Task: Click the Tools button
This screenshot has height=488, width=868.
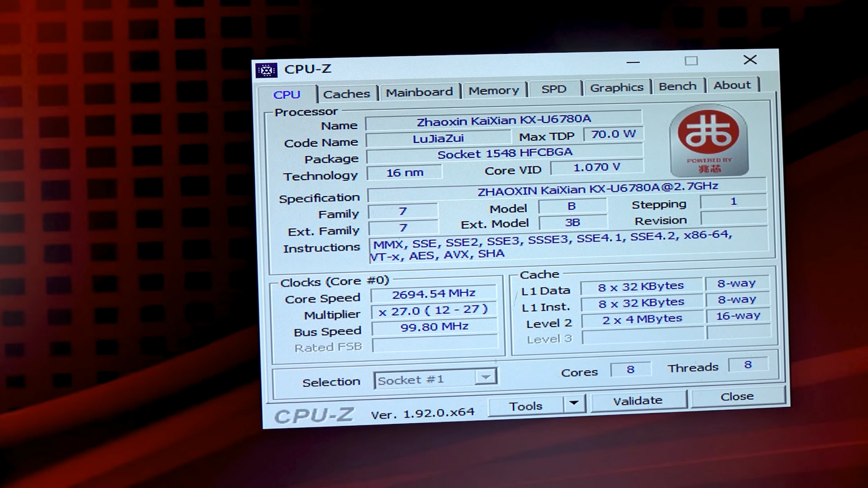Action: point(526,406)
